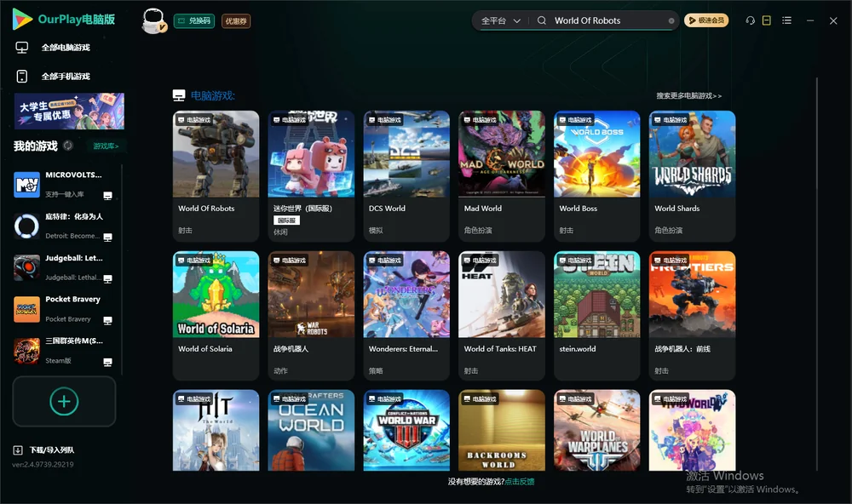Click the version text ver:2.4.9739.29219

43,464
